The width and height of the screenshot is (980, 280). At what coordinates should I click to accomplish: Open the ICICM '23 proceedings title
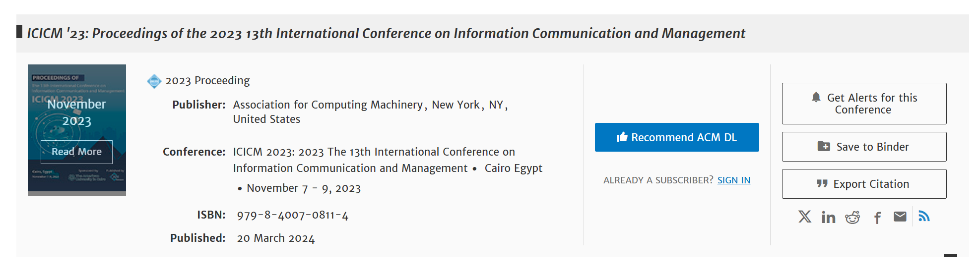coord(386,33)
